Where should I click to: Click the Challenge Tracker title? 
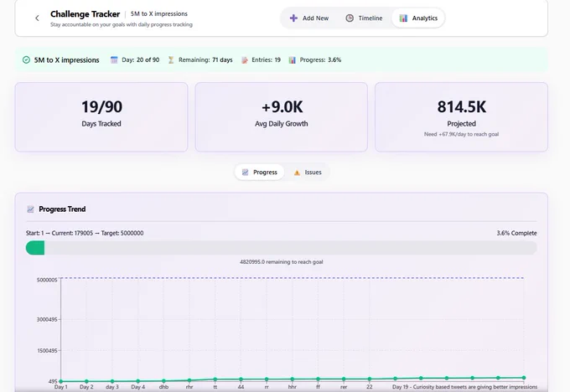click(x=85, y=14)
